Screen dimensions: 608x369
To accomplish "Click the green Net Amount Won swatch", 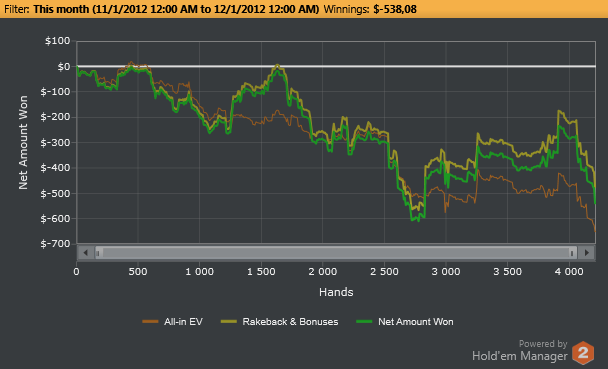I will tap(364, 322).
